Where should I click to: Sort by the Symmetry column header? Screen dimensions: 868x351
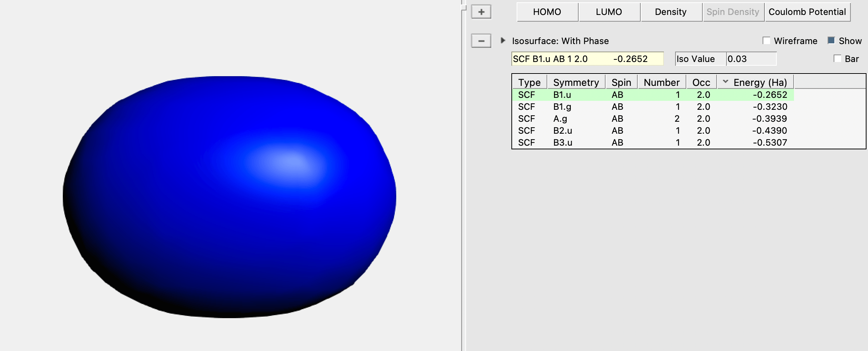tap(576, 82)
